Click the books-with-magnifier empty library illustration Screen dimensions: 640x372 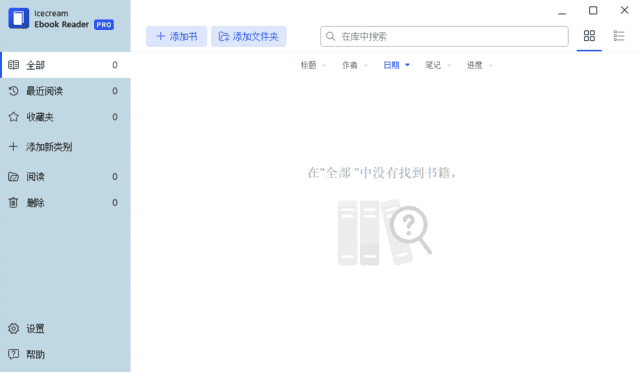[x=384, y=232]
